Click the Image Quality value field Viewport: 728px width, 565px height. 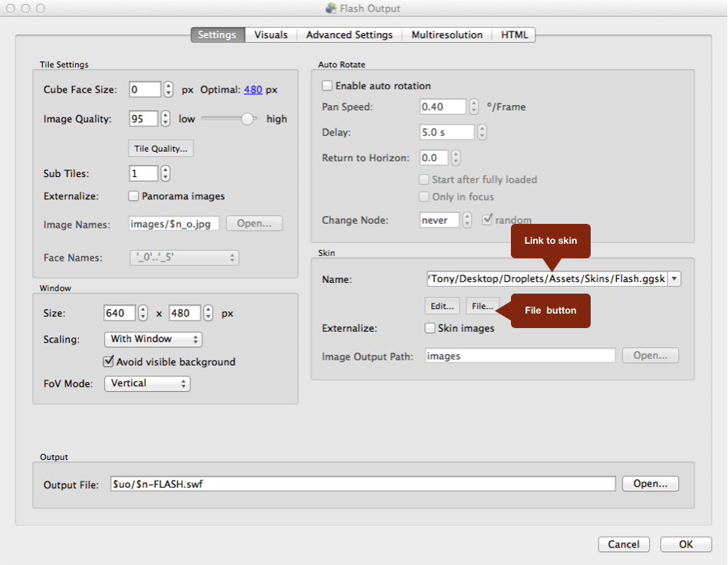[143, 119]
